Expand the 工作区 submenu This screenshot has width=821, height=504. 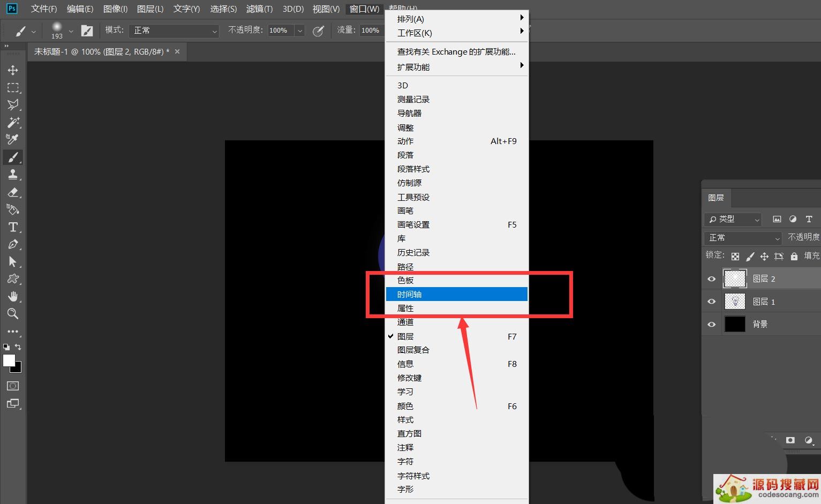[457, 33]
